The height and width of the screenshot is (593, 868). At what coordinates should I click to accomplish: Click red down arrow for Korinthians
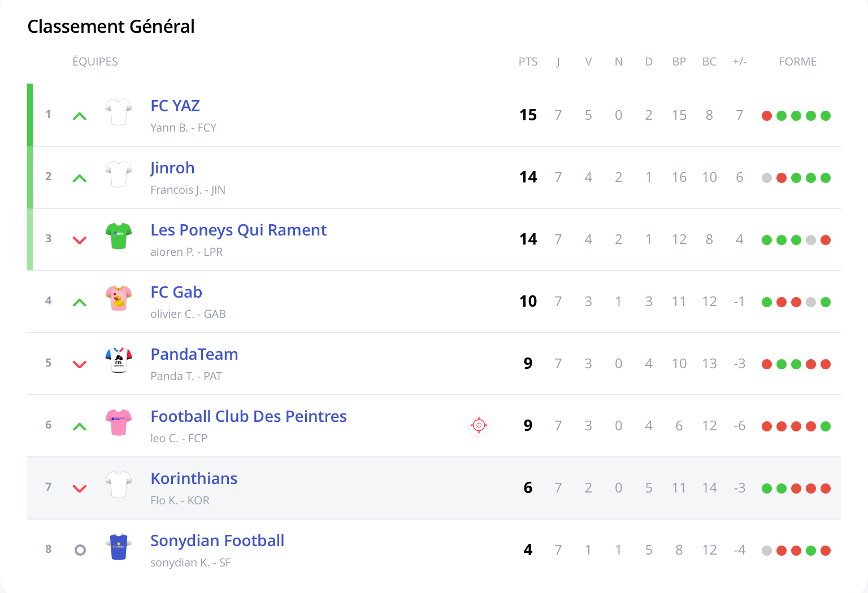80,489
